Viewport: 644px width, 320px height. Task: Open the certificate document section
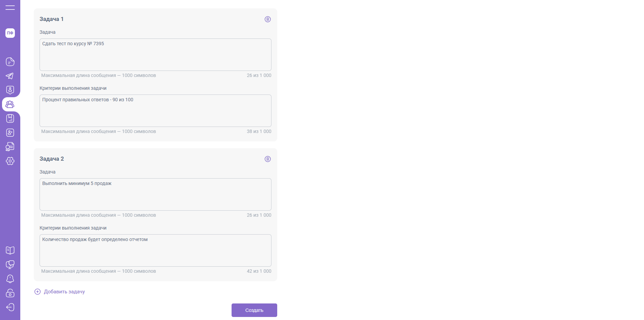10,147
